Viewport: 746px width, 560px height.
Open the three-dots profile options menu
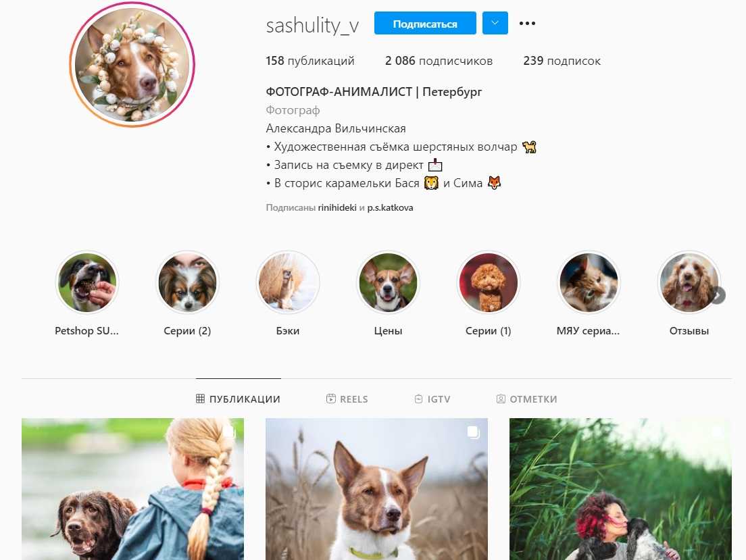[527, 24]
